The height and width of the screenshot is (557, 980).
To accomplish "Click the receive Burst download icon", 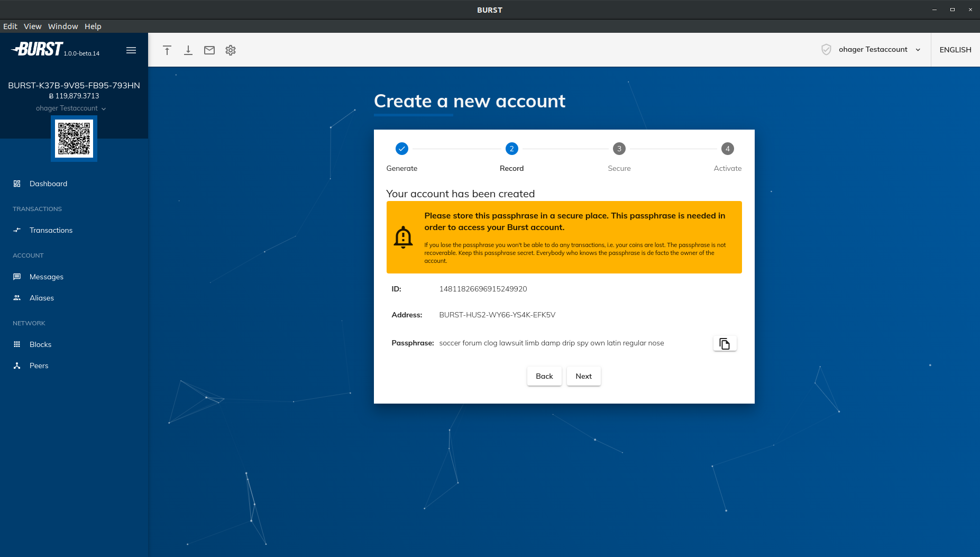I will pos(188,50).
